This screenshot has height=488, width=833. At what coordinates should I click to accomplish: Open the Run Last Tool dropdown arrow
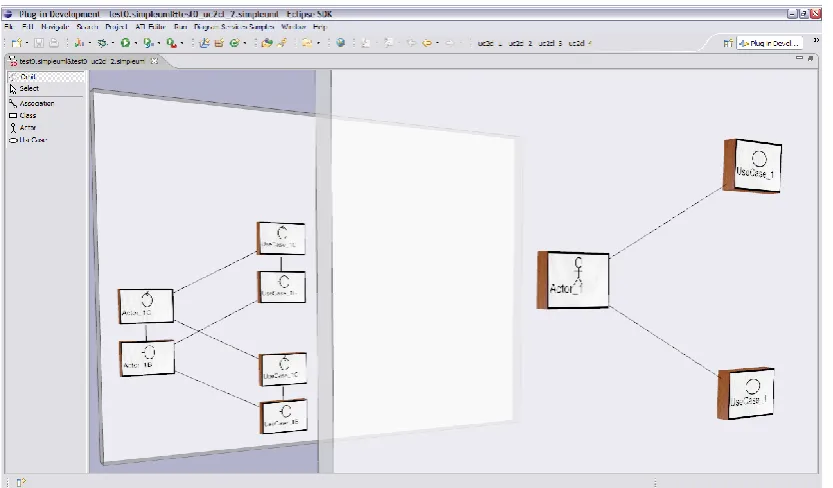pos(158,44)
